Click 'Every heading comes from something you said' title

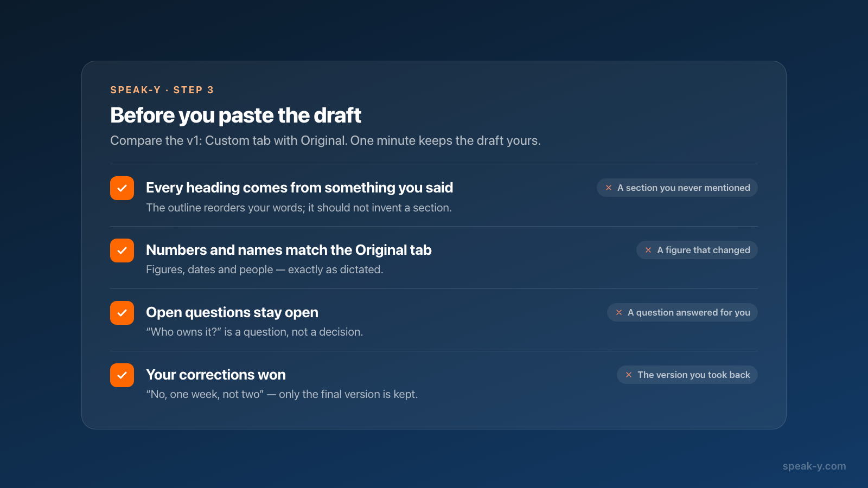point(299,188)
